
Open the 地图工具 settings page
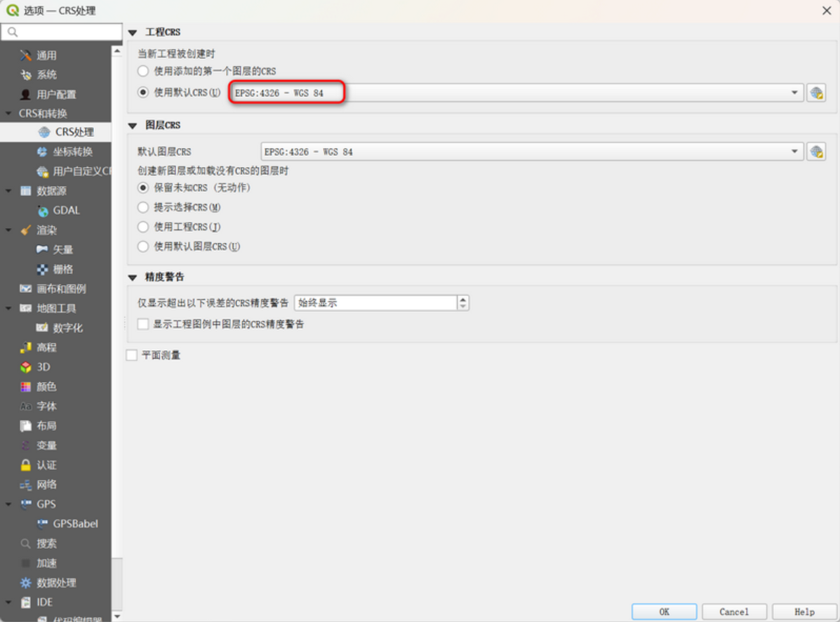[x=55, y=308]
